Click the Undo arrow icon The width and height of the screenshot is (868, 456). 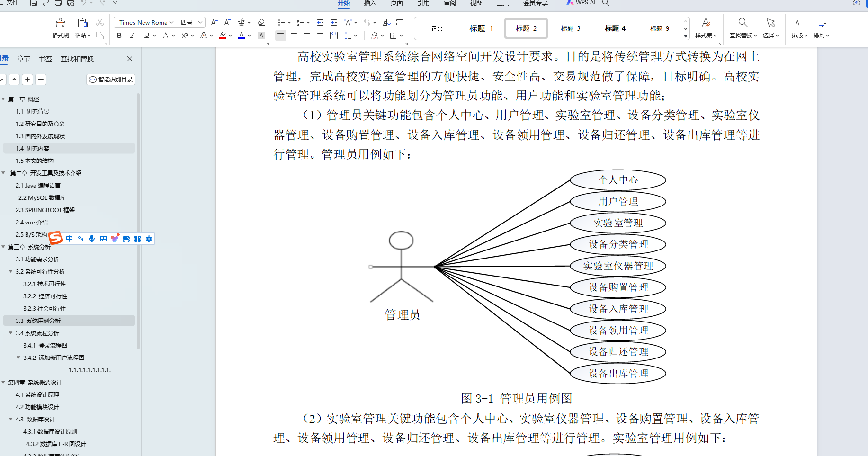[84, 3]
